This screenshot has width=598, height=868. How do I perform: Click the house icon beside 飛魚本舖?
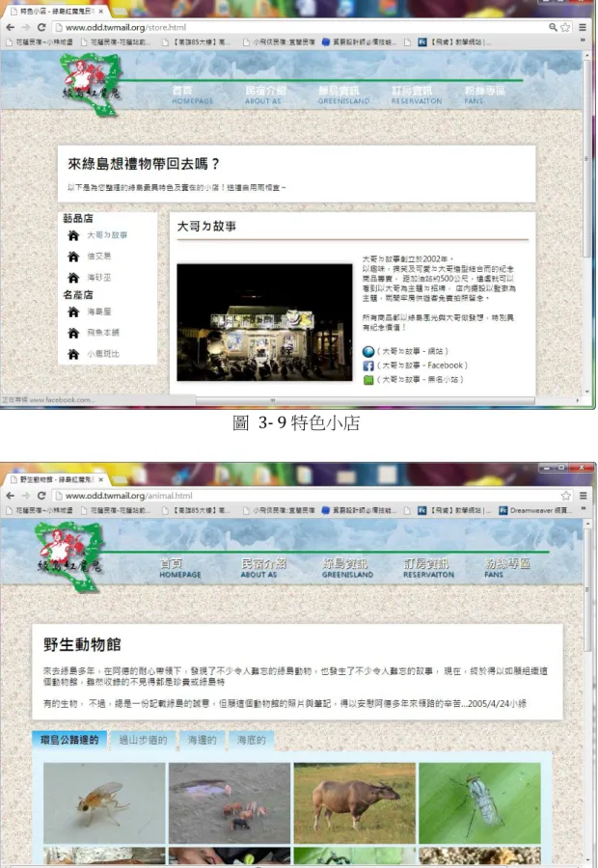[73, 333]
